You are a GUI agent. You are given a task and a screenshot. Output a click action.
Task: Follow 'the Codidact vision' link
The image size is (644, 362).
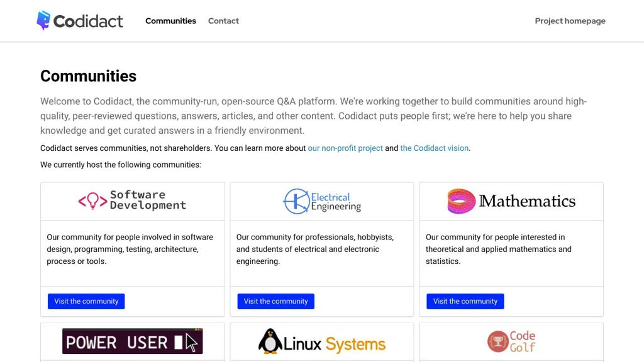point(435,148)
